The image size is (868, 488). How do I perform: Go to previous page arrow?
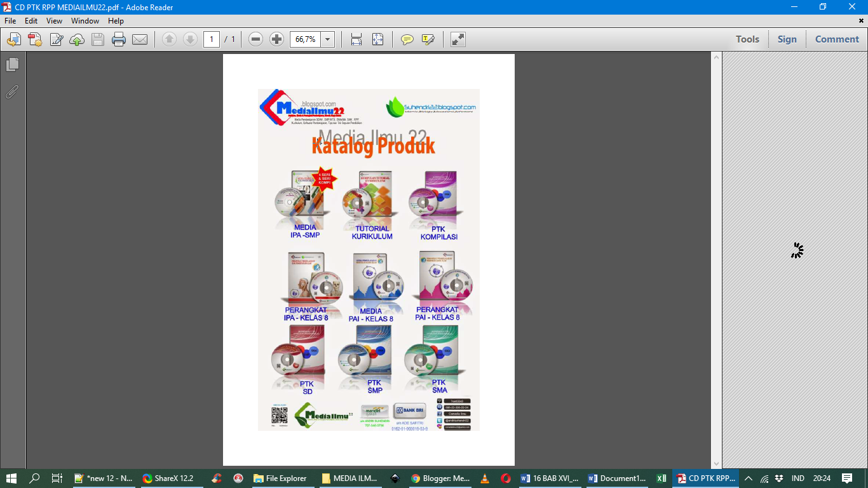point(169,39)
